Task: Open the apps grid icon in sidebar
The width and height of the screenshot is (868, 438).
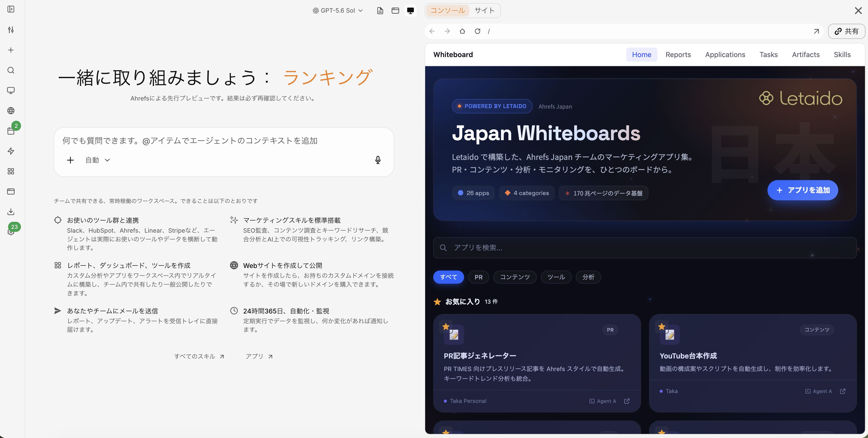Action: [11, 171]
